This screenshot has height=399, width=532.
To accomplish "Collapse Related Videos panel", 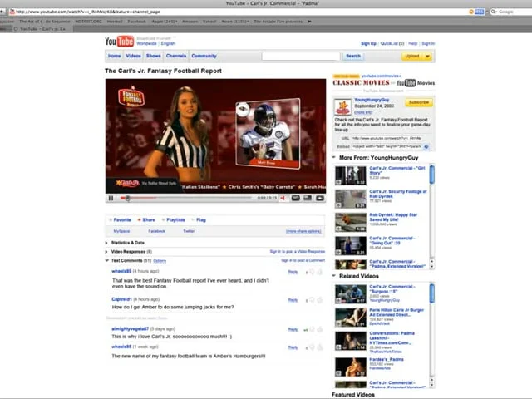I will tap(334, 276).
